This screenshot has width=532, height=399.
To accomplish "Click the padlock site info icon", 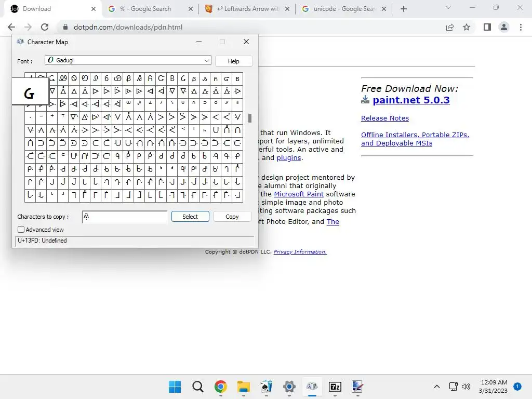I will [65, 27].
